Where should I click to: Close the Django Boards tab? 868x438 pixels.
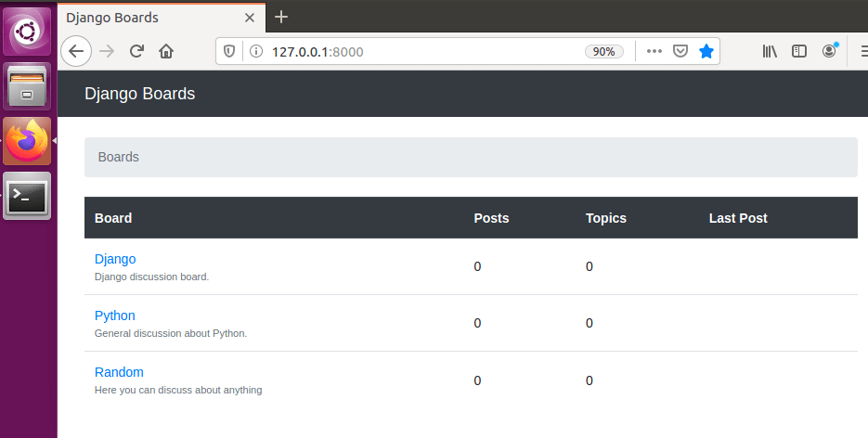tap(250, 18)
